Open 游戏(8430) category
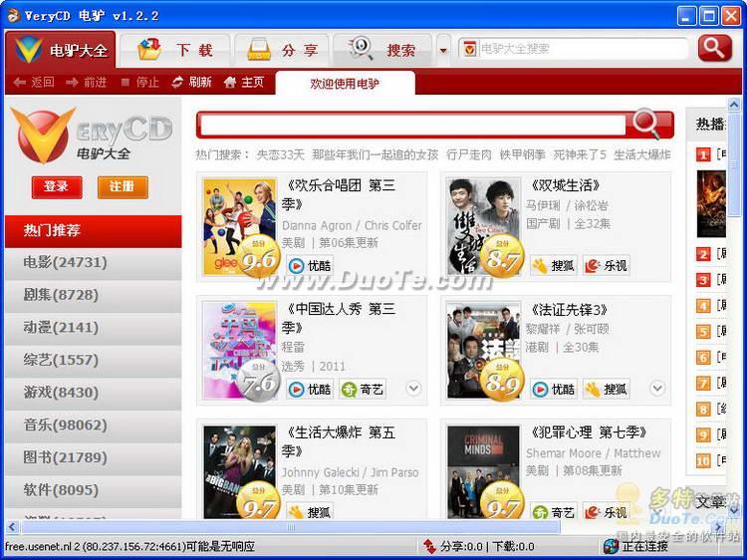This screenshot has width=747, height=560. pos(93,393)
